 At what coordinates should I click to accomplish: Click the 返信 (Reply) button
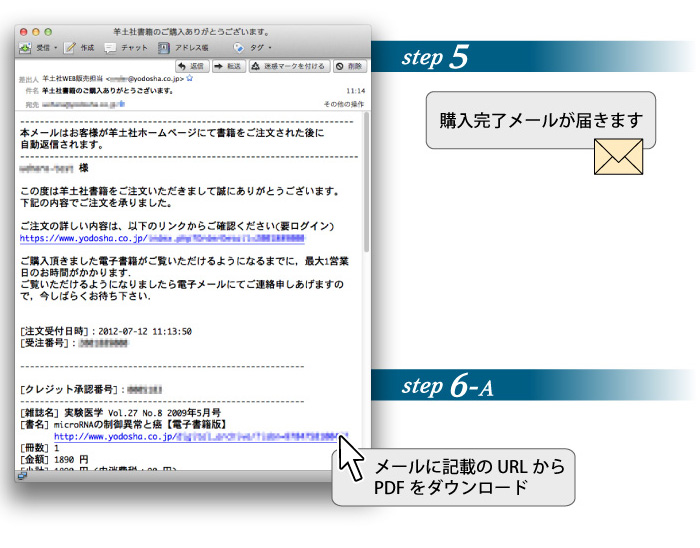coord(191,65)
